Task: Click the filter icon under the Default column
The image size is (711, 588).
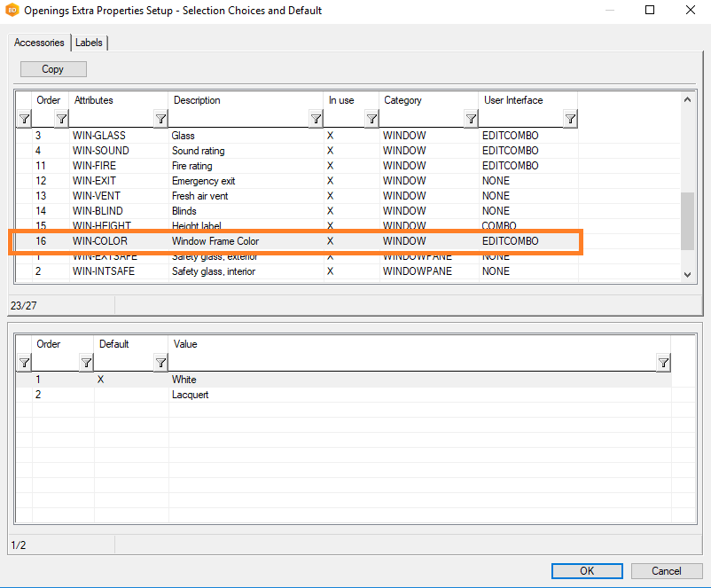Action: tap(160, 362)
